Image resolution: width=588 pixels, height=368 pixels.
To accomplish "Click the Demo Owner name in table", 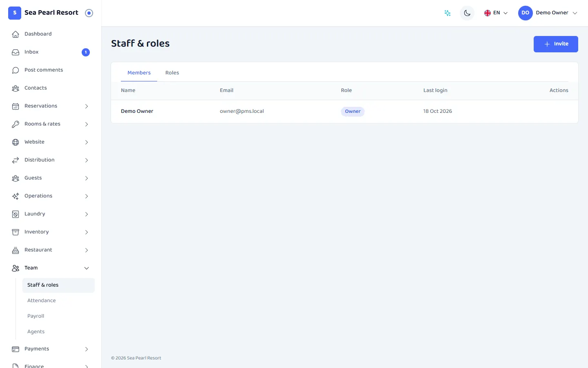I will (x=137, y=111).
